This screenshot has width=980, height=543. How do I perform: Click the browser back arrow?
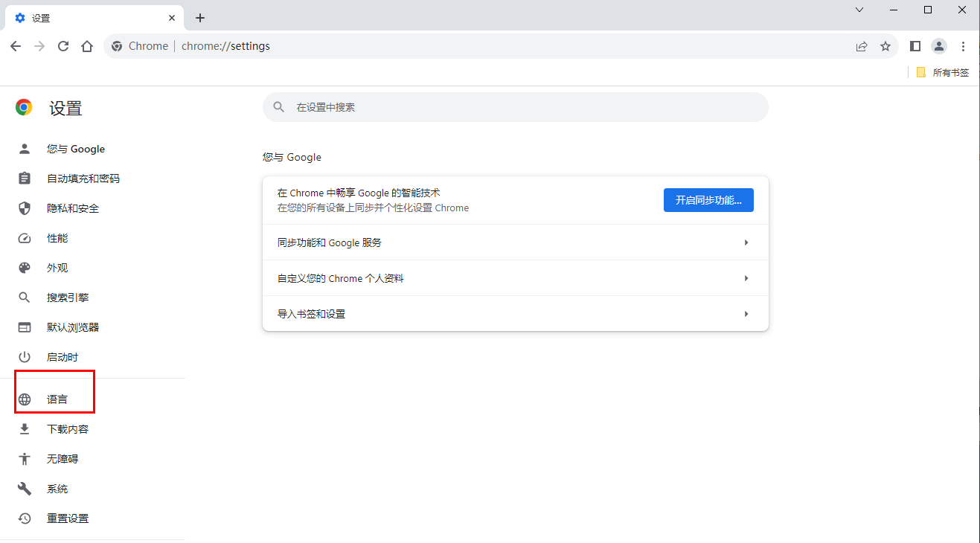pyautogui.click(x=16, y=46)
